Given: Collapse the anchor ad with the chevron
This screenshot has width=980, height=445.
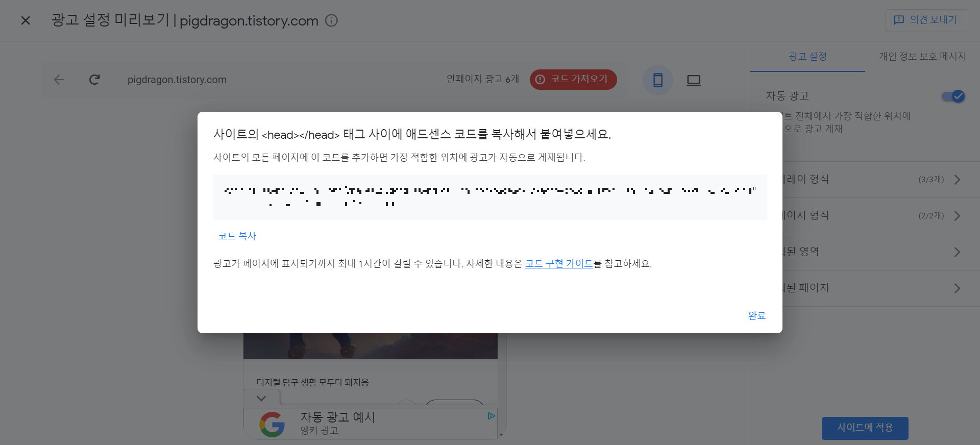Looking at the screenshot, I should (x=261, y=398).
